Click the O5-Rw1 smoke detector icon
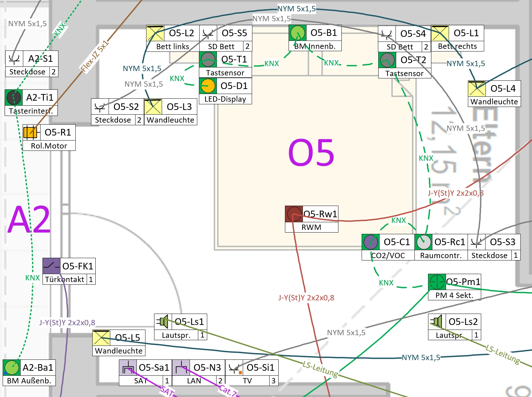Image resolution: width=532 pixels, height=397 pixels. pyautogui.click(x=294, y=214)
